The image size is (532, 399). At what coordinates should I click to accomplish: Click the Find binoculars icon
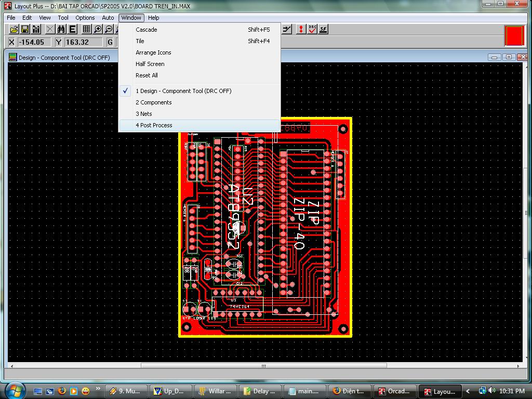(61, 29)
